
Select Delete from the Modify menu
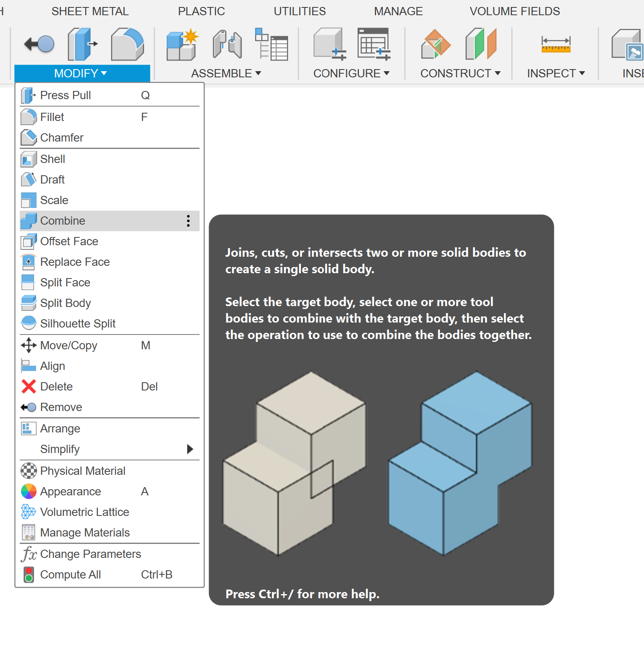(x=109, y=387)
